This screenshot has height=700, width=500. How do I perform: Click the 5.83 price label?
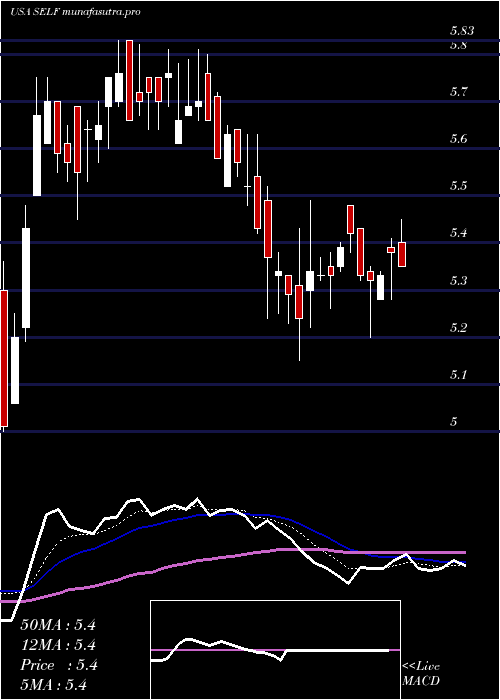click(461, 31)
